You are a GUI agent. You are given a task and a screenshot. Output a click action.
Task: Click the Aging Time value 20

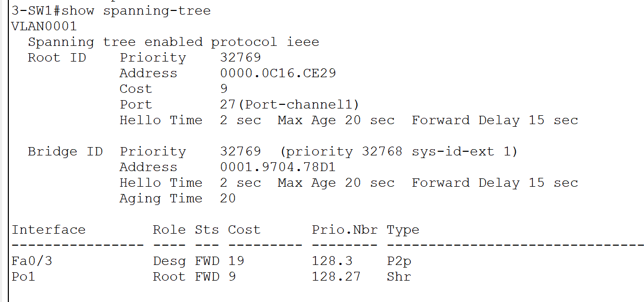click(228, 198)
